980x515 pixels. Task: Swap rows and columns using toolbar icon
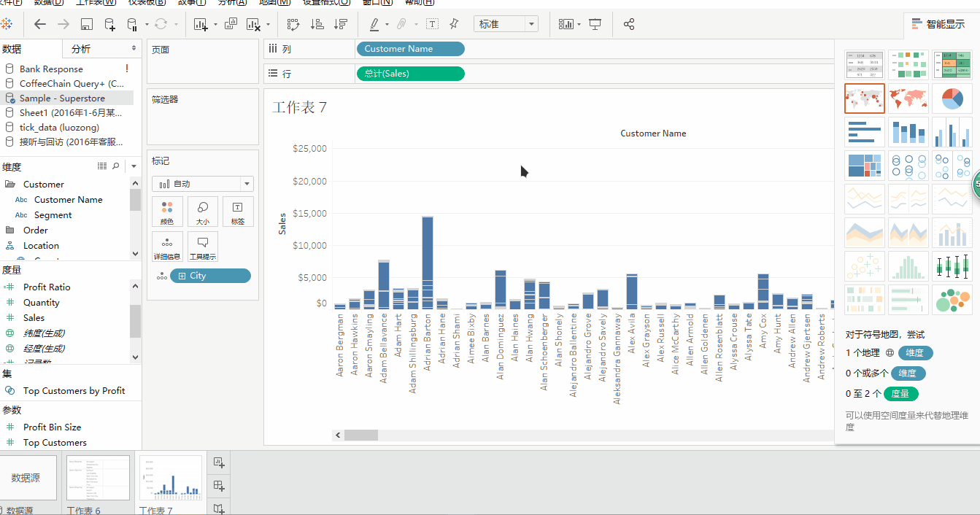(x=293, y=24)
